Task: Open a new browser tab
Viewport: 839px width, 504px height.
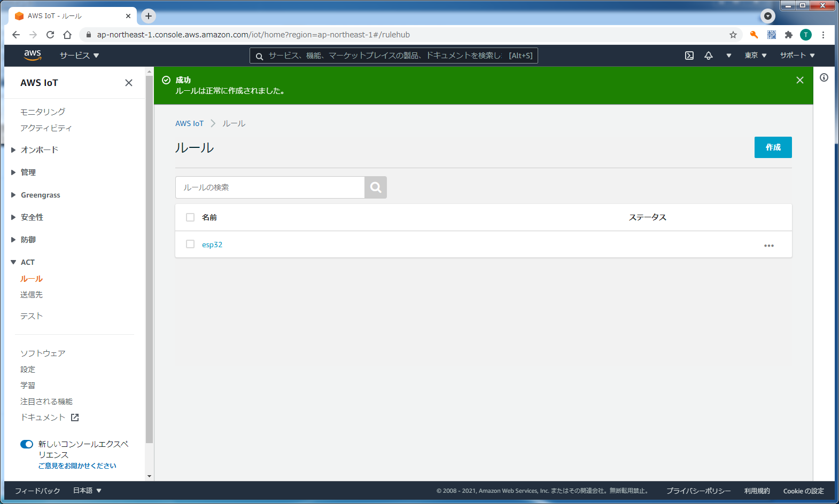Action: (x=149, y=16)
